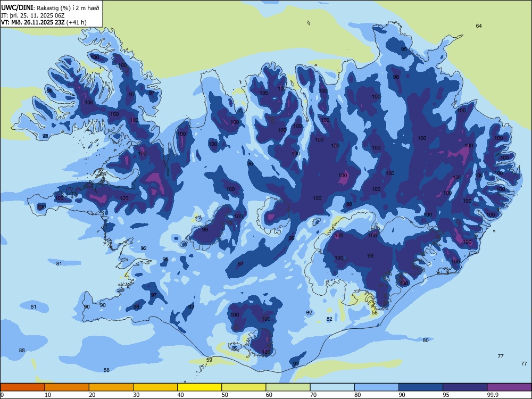Click the 'IT: þri. 25. 11. 2025 06Z' line
This screenshot has height=399, width=532.
click(32, 15)
